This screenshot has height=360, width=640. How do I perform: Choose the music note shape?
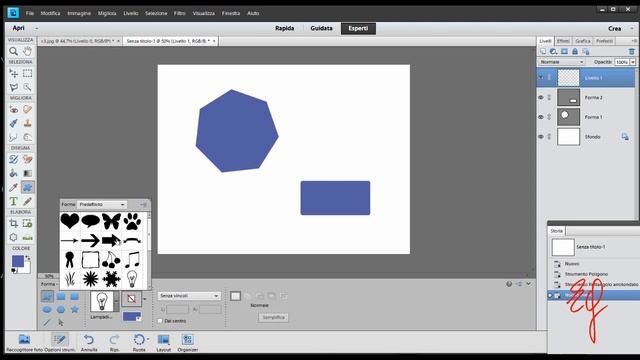click(x=132, y=260)
